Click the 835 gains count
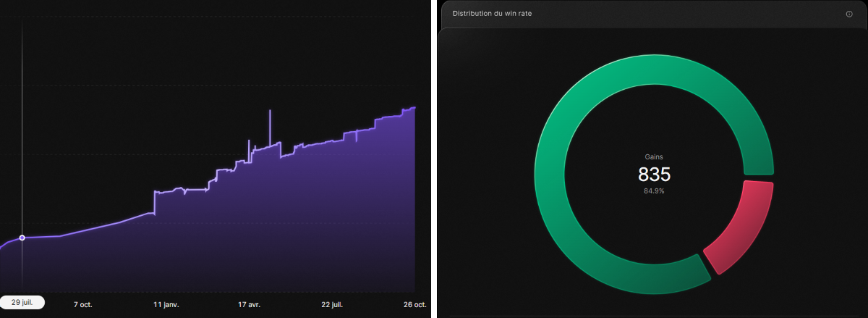 (654, 175)
